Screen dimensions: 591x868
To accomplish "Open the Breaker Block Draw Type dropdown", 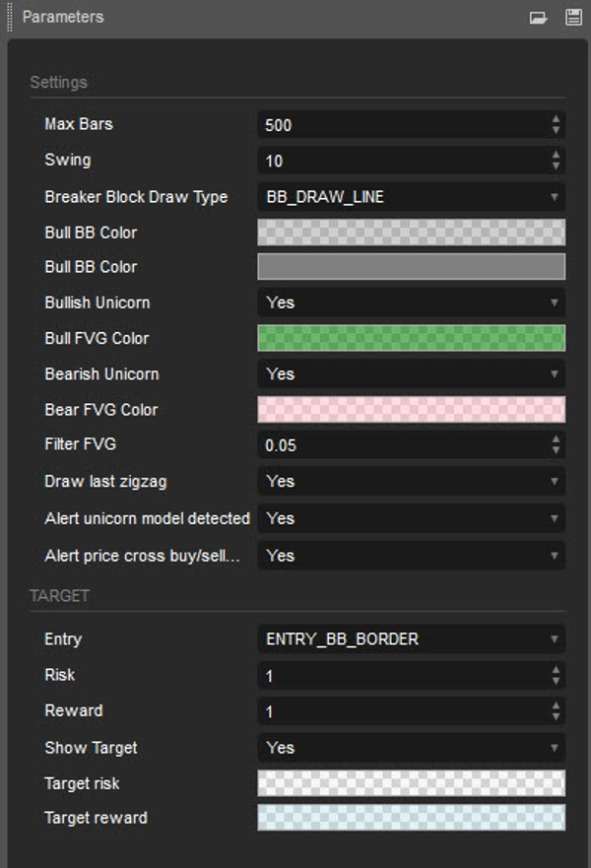I will pyautogui.click(x=411, y=197).
